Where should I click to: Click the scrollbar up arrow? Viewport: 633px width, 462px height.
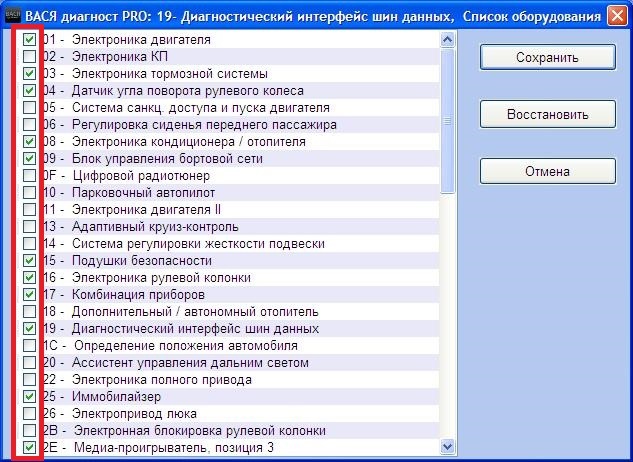[447, 40]
